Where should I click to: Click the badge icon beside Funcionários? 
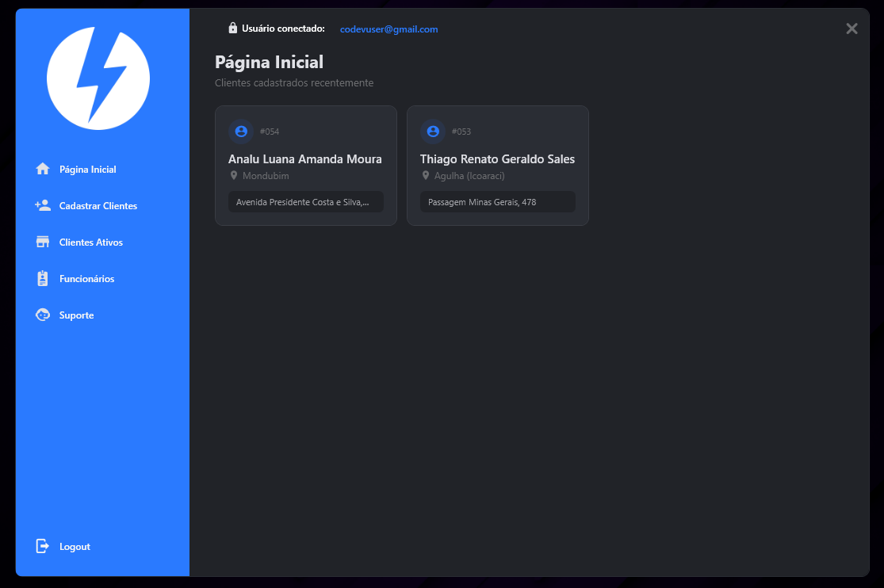tap(43, 278)
